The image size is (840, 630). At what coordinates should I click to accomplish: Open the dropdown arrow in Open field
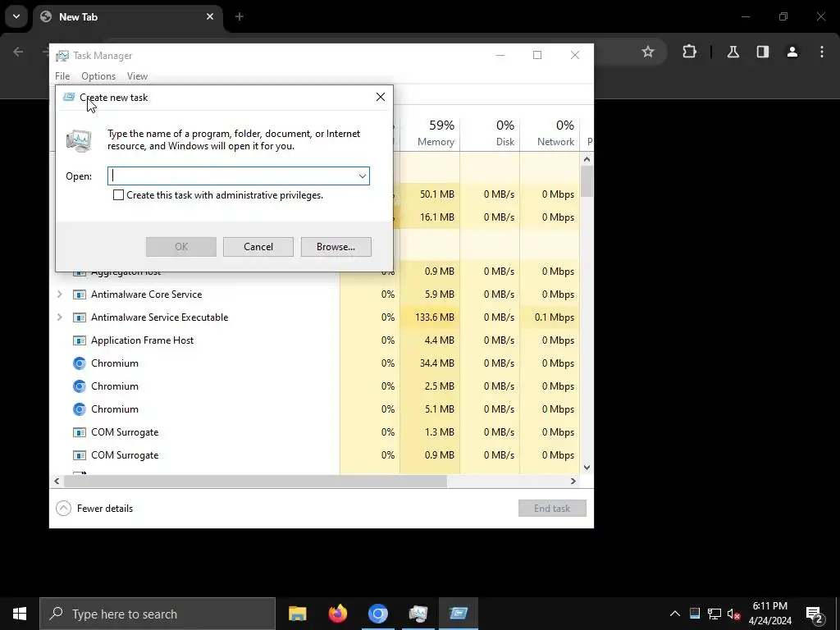click(x=362, y=176)
